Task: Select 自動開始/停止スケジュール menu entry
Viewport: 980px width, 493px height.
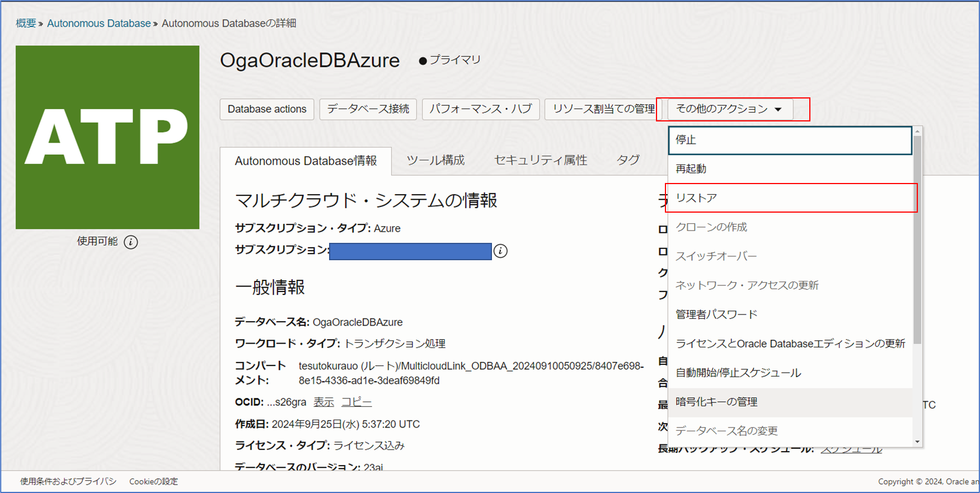Action: [x=790, y=373]
